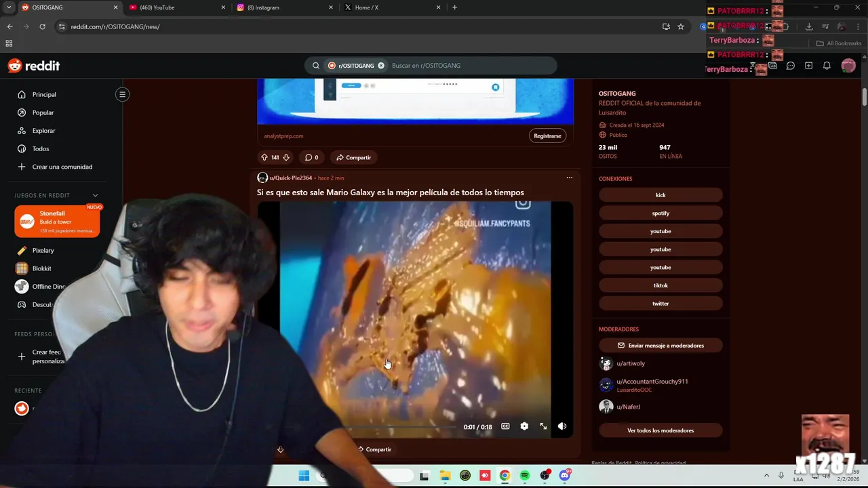Screen dimensions: 868x488
Task: Open the Explorar page
Action: pyautogui.click(x=43, y=130)
